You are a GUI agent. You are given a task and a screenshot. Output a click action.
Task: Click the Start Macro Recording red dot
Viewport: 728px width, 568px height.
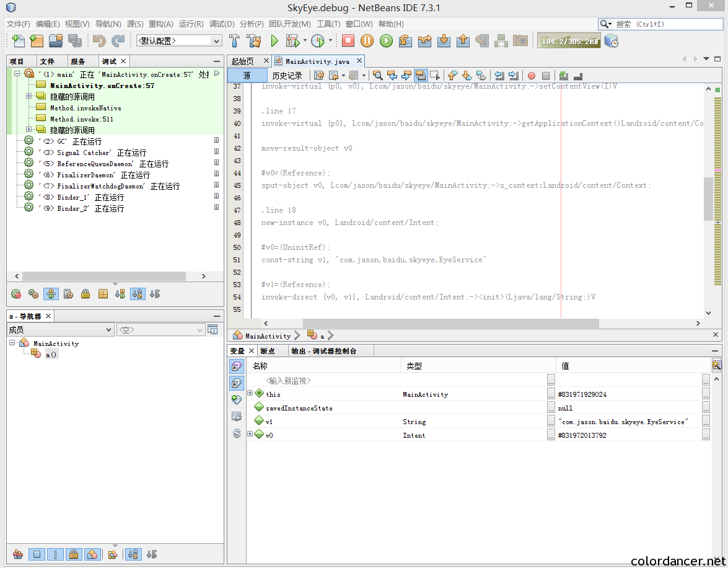pyautogui.click(x=532, y=75)
